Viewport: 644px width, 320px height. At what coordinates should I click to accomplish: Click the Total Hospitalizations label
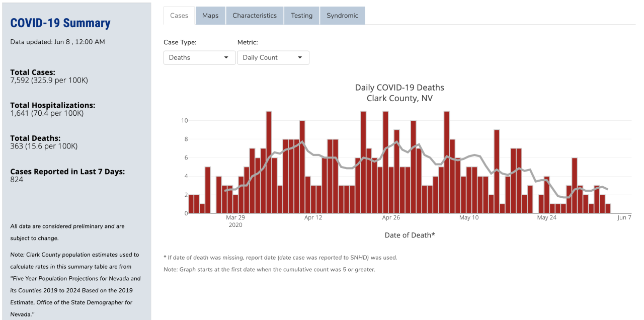tap(53, 105)
